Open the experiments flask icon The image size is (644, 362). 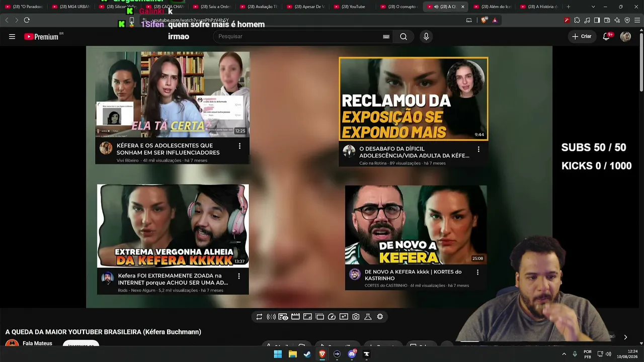[x=368, y=317]
